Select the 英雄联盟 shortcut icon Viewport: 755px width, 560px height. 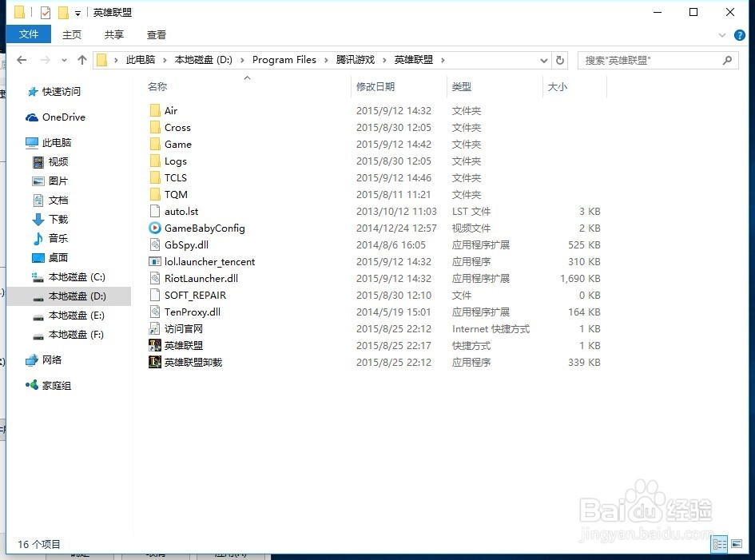(x=155, y=346)
